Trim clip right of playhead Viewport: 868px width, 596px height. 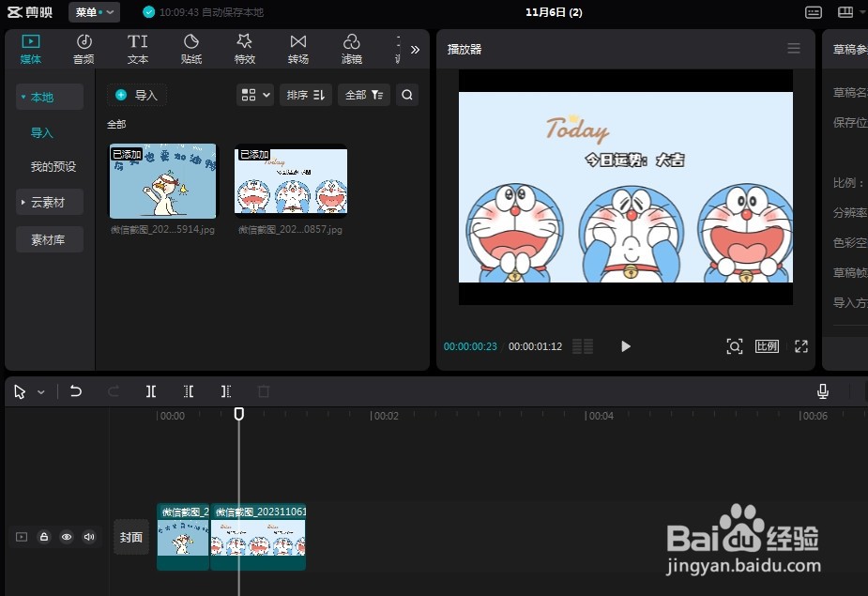pyautogui.click(x=226, y=391)
